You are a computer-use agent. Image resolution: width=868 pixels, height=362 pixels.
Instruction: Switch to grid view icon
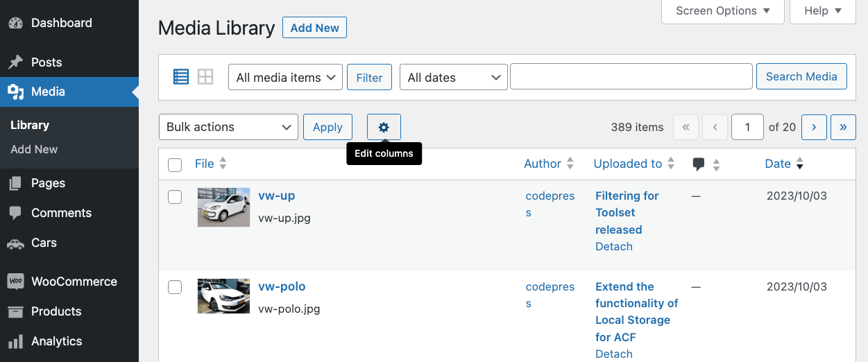[205, 77]
